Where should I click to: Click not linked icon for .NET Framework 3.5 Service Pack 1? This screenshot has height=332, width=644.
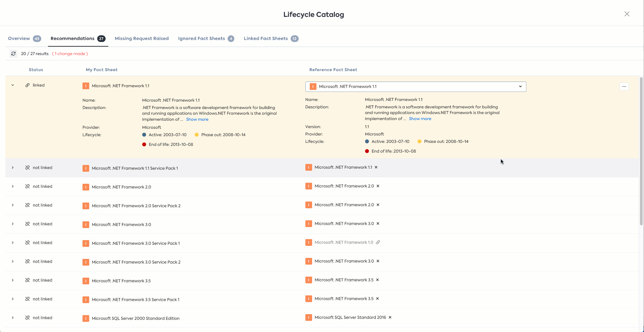[x=28, y=299]
